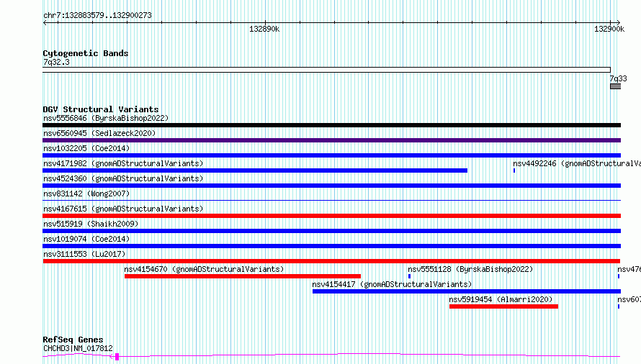Click the blue nsv515919 variant bar
This screenshot has height=364, width=641.
pos(331,231)
